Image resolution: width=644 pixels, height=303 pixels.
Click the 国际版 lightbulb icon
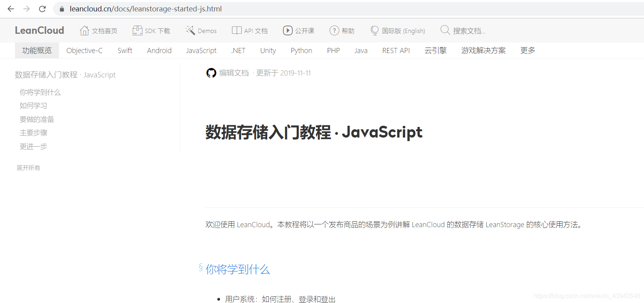pyautogui.click(x=375, y=31)
